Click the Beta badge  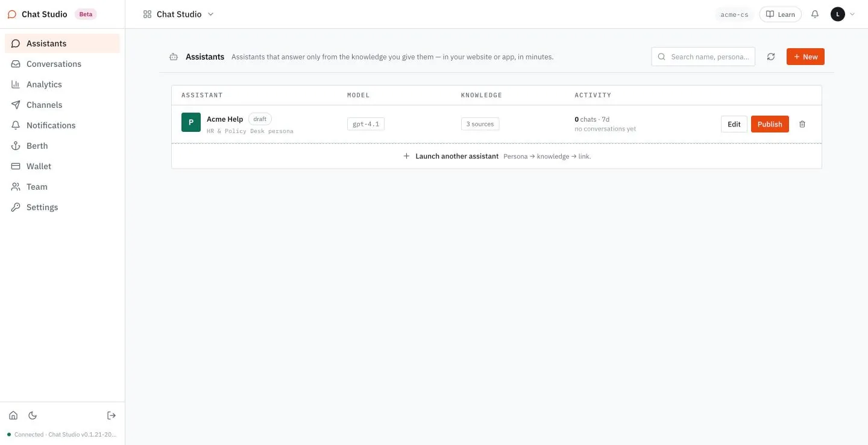[x=86, y=14]
